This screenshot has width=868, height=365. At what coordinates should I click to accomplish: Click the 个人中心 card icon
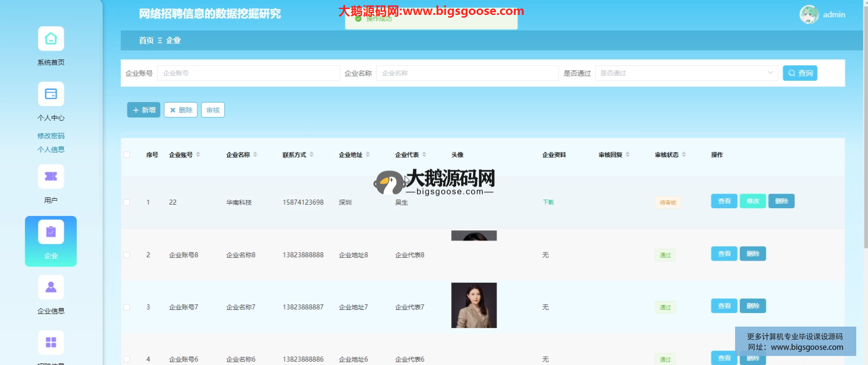click(x=51, y=94)
